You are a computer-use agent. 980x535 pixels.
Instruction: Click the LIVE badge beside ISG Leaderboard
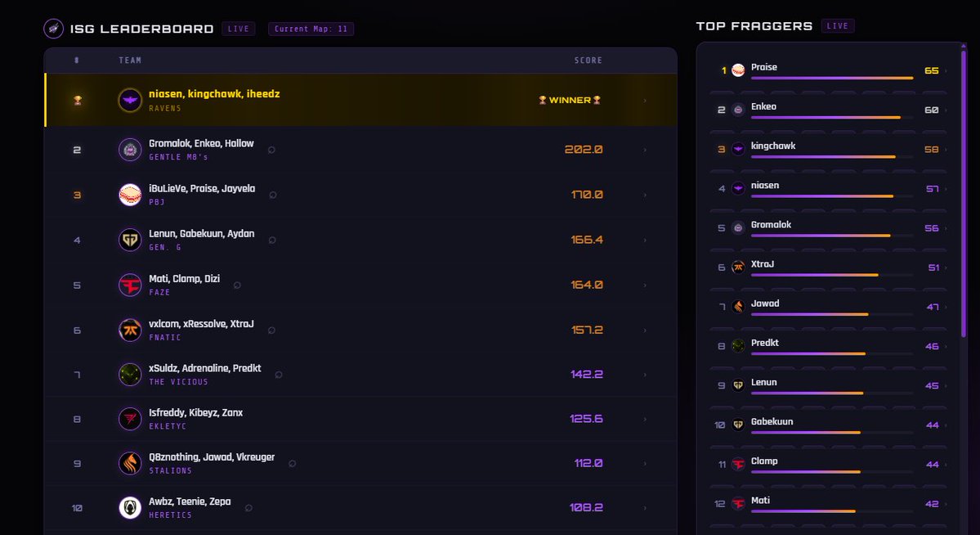point(238,29)
